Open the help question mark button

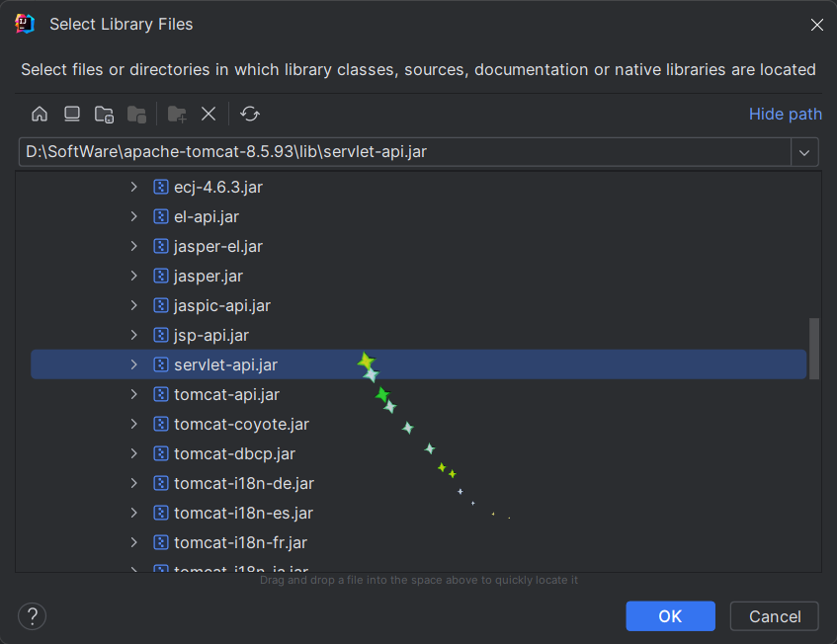pos(32,615)
